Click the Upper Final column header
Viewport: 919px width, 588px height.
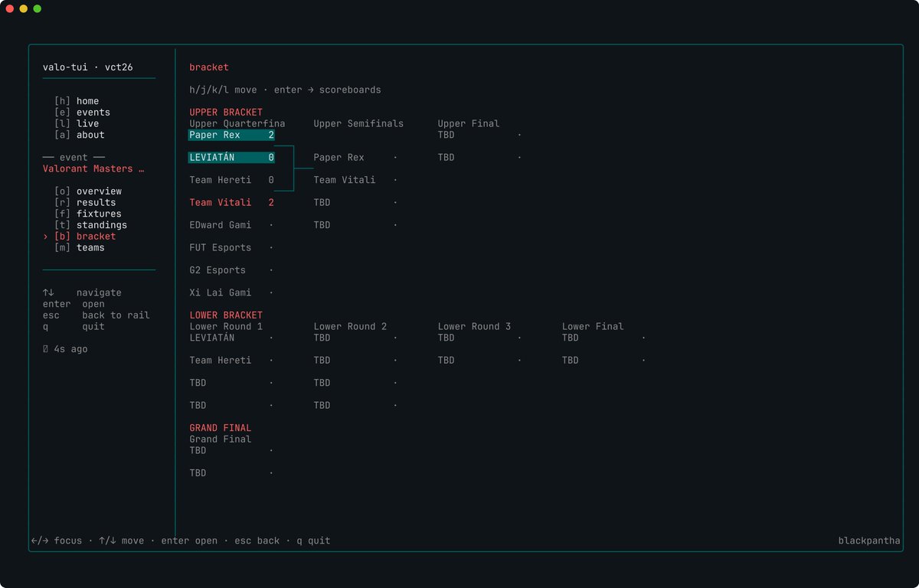tap(469, 123)
